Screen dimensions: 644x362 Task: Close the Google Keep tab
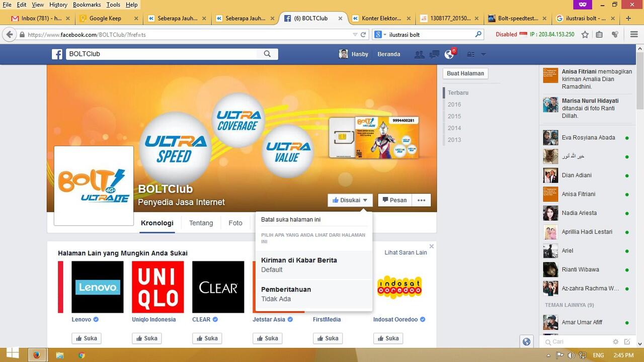point(136,19)
